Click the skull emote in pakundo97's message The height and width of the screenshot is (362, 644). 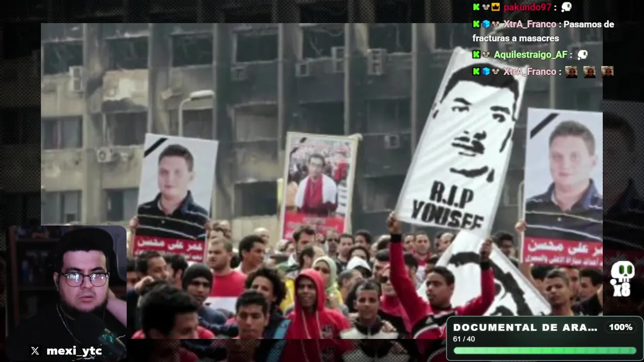tap(567, 8)
